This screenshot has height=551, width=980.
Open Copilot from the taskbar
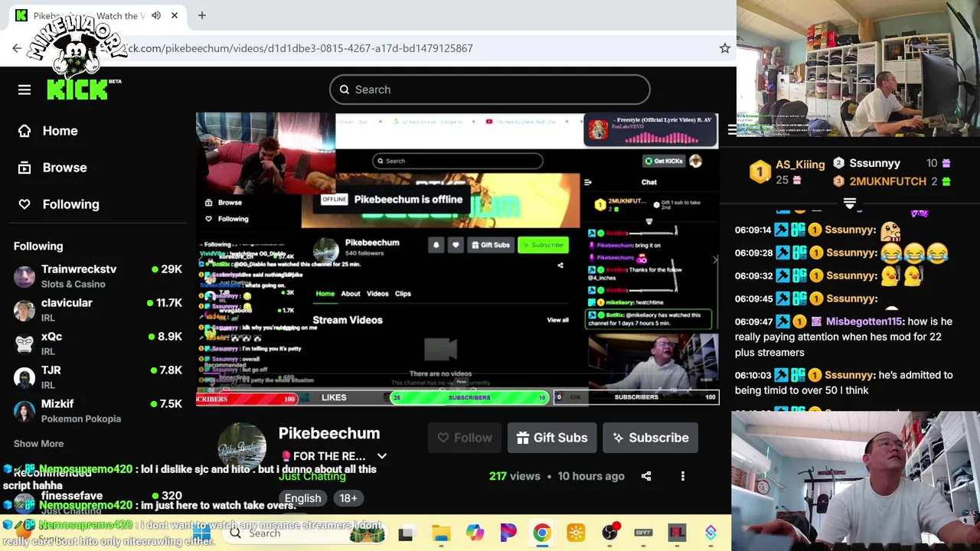pyautogui.click(x=475, y=533)
